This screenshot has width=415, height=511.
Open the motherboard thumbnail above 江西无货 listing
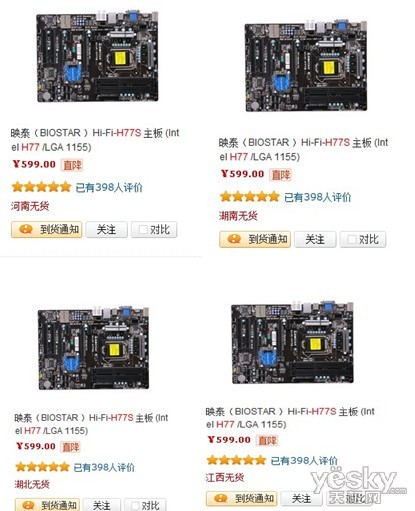tap(292, 342)
